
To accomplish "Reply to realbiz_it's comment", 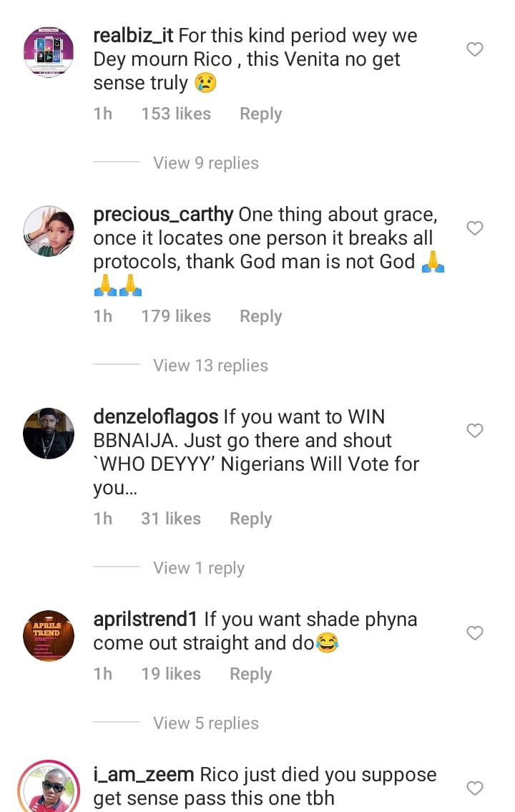I will pyautogui.click(x=260, y=114).
